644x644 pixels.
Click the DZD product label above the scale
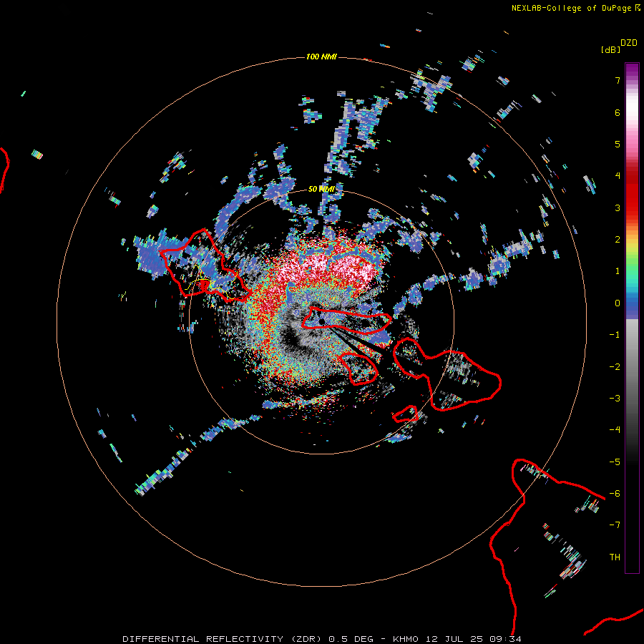tap(629, 43)
